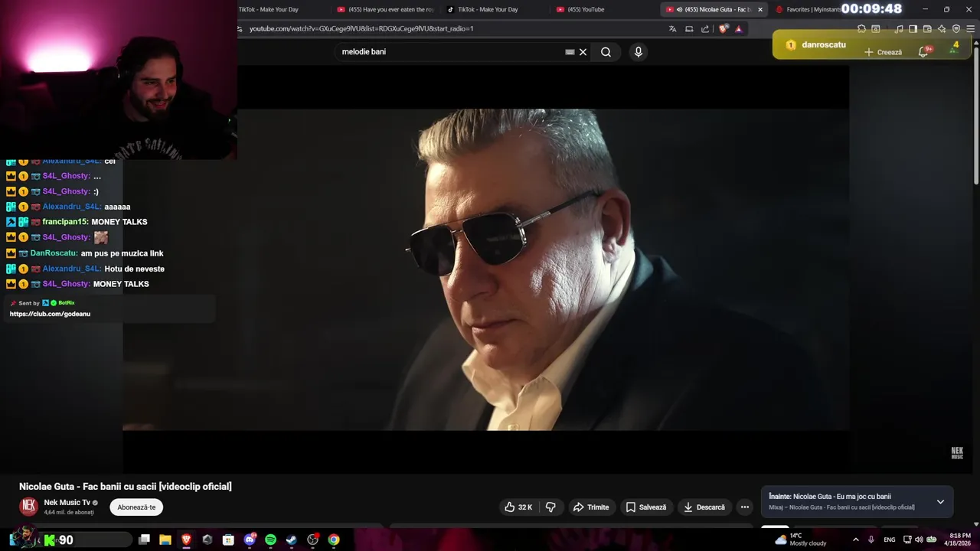This screenshot has width=980, height=551.
Task: Click the Descarcă download button
Action: [x=704, y=507]
